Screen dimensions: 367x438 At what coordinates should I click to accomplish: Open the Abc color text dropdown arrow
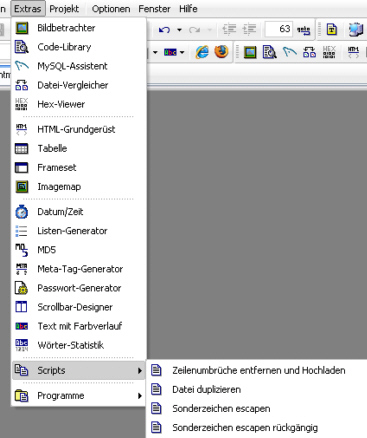tap(182, 52)
